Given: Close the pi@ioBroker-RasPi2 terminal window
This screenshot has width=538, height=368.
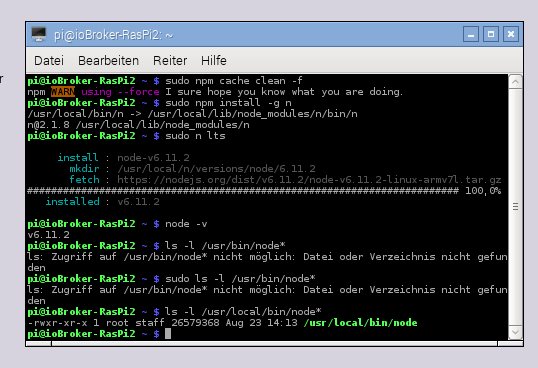Looking at the screenshot, I should coord(511,34).
